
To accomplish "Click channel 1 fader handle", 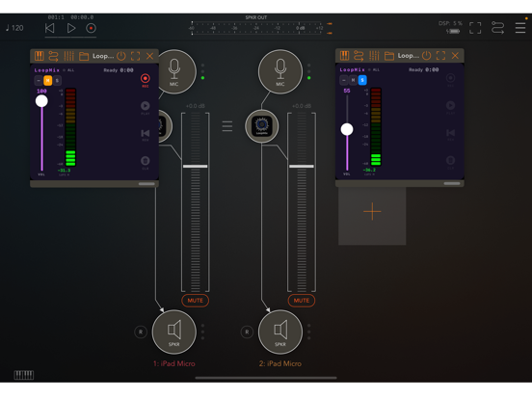I will pos(195,166).
